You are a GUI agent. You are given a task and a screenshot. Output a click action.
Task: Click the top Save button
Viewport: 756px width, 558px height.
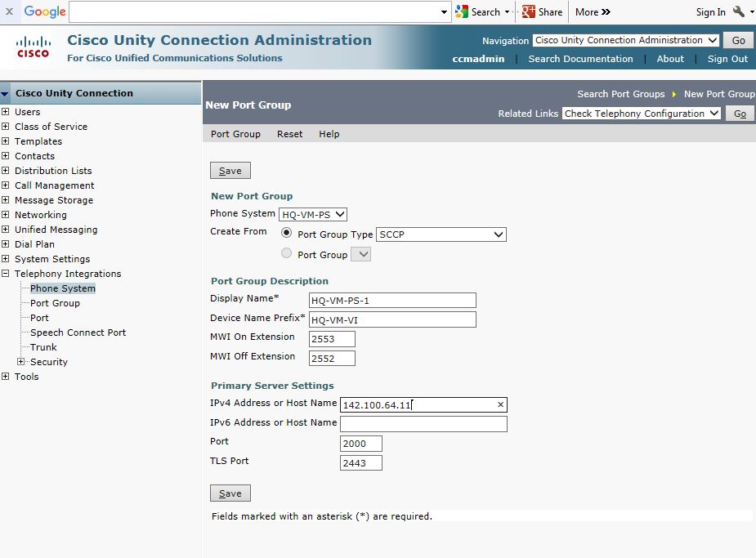click(230, 171)
